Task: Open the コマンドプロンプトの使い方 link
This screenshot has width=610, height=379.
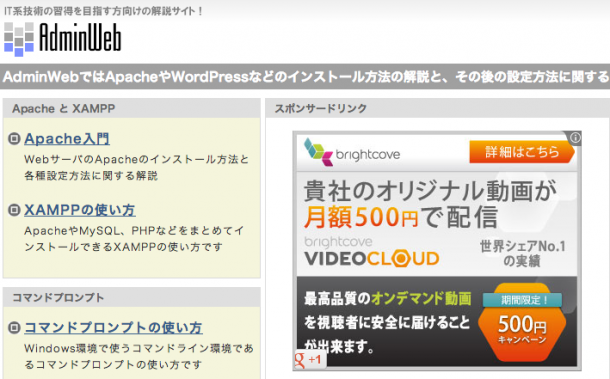Action: 113,328
